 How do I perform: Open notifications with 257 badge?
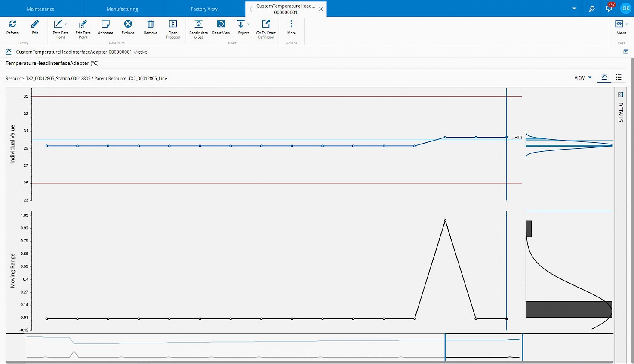point(609,8)
